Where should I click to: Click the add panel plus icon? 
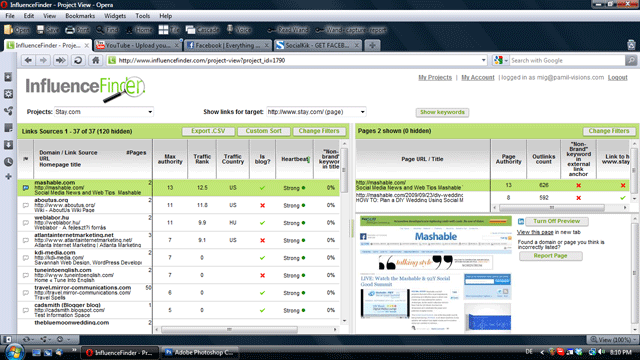[8, 177]
